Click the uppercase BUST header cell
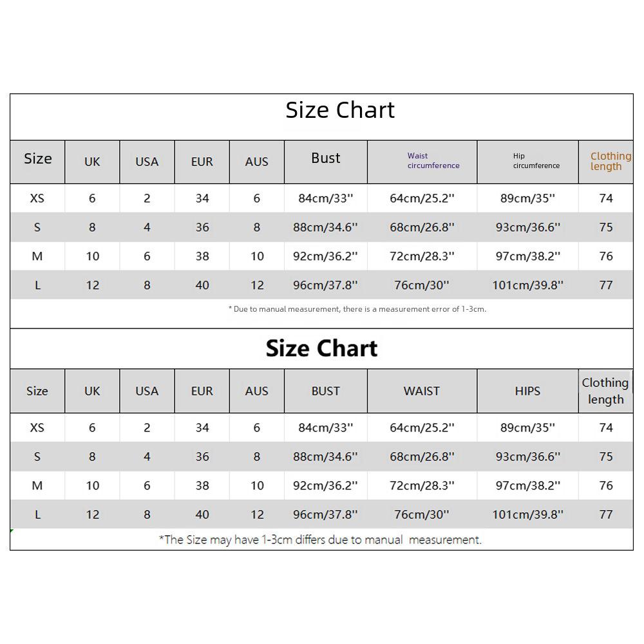 coord(326,391)
